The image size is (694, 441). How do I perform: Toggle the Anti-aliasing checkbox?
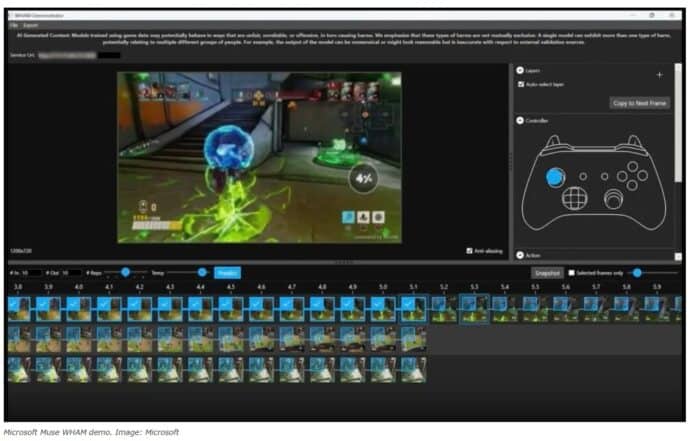(470, 251)
